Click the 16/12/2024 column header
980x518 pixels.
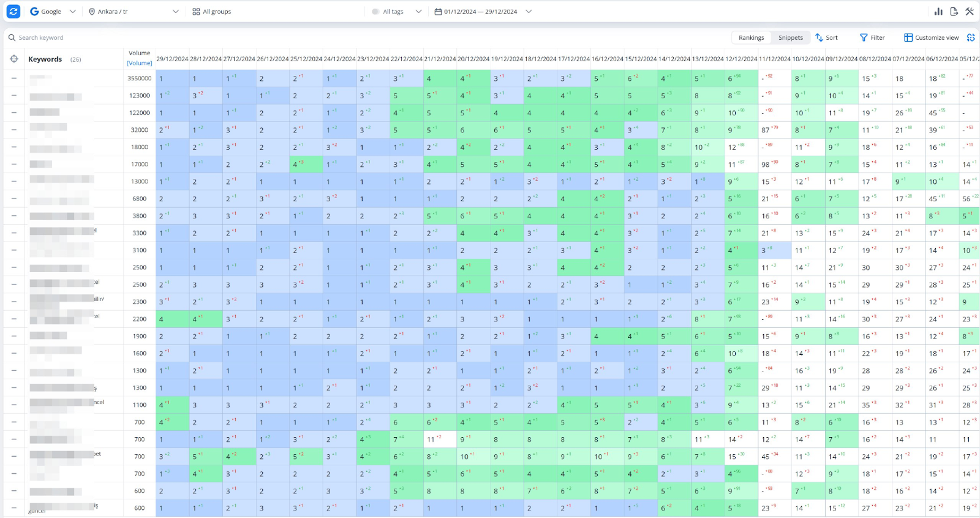coord(608,59)
